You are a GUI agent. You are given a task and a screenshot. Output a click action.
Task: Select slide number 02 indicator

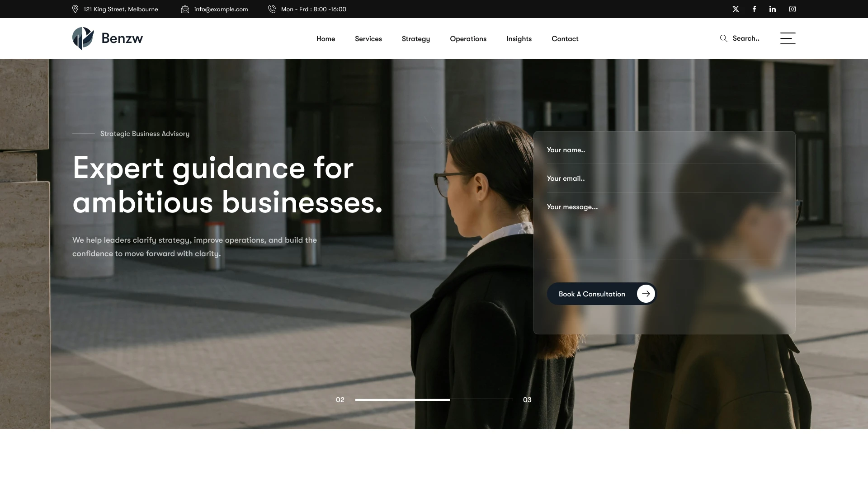340,400
